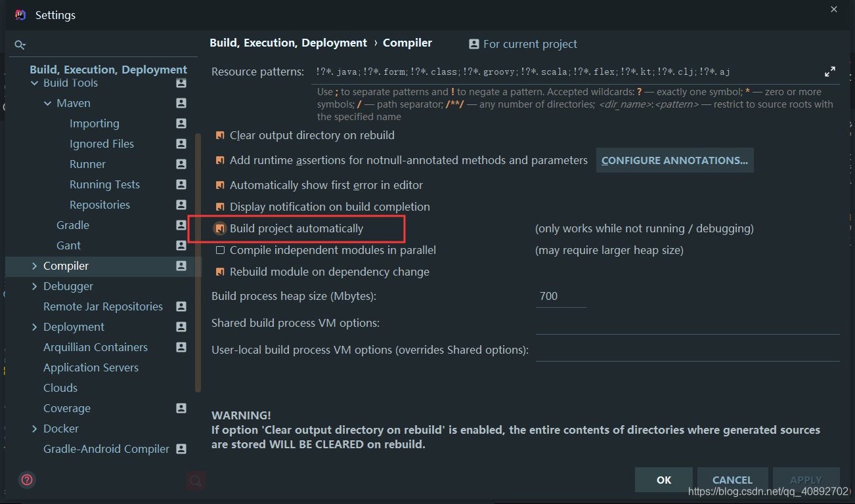The width and height of the screenshot is (855, 504).
Task: Open Running Tests settings page
Action: [x=104, y=184]
